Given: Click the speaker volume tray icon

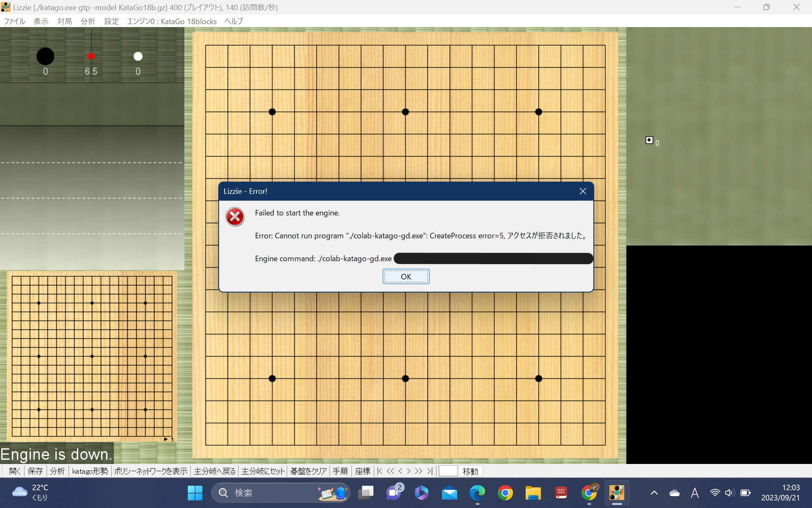Looking at the screenshot, I should click(x=730, y=493).
